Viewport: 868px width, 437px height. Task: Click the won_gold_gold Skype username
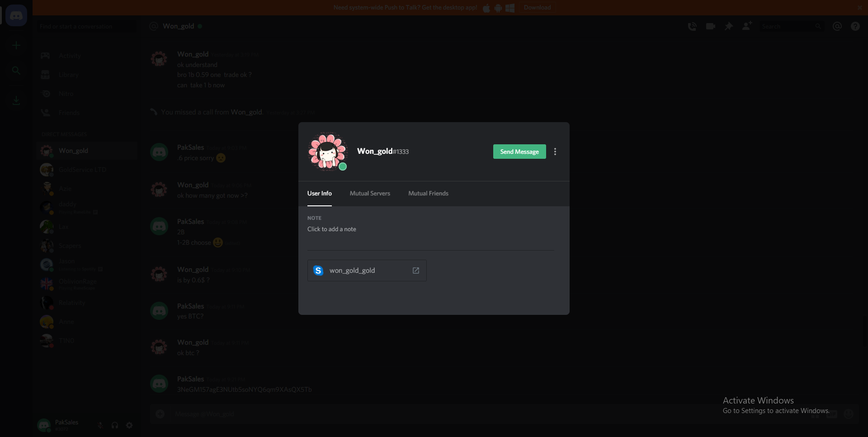(352, 271)
